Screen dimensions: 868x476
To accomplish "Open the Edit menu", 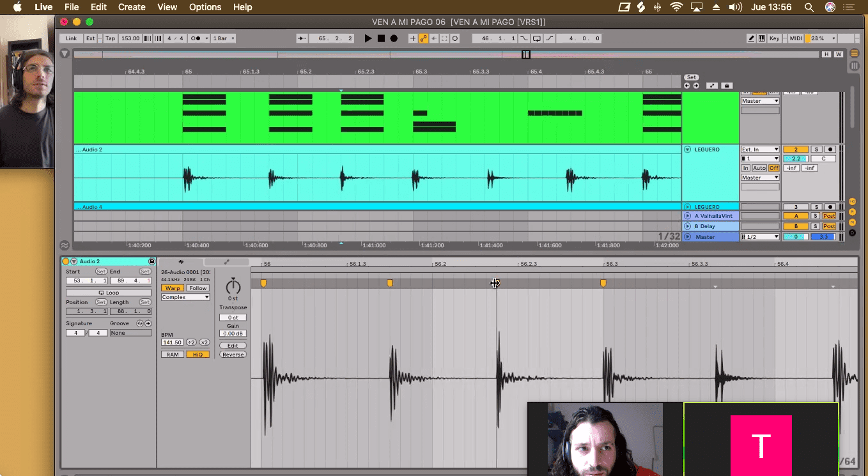I will point(98,7).
